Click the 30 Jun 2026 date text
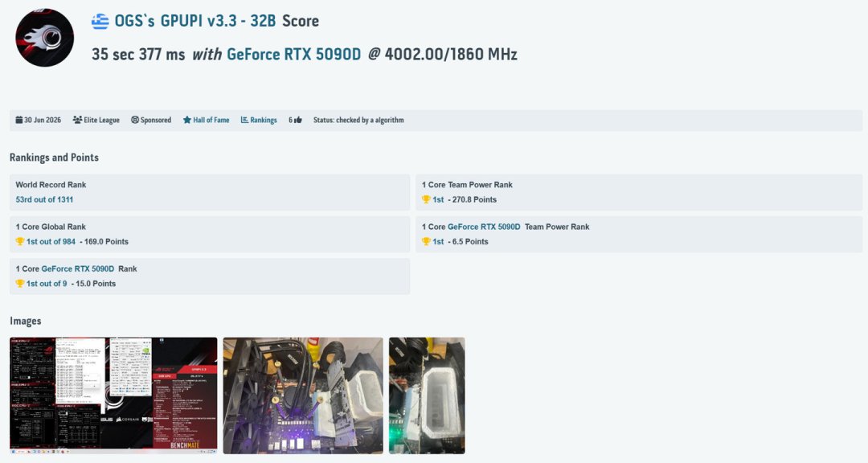The height and width of the screenshot is (463, 868). click(43, 120)
